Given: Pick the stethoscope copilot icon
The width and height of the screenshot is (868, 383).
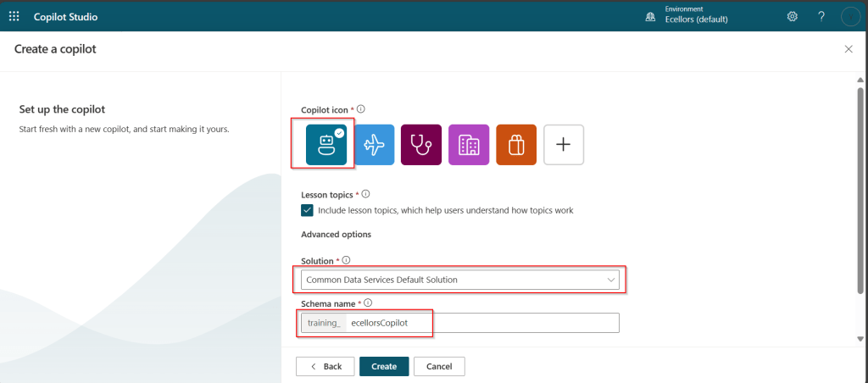Looking at the screenshot, I should tap(421, 145).
